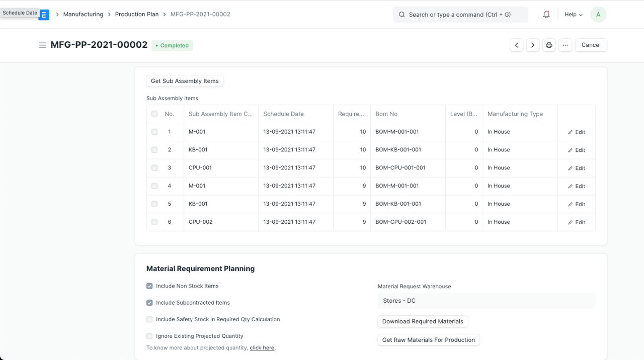The image size is (644, 360).
Task: Go to Production Plan breadcrumb
Action: (137, 14)
